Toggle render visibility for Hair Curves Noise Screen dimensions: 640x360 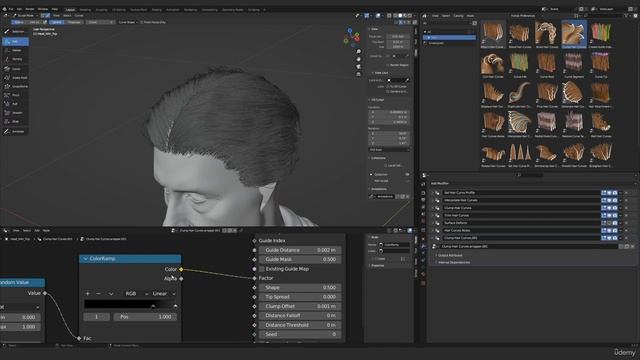(x=615, y=230)
